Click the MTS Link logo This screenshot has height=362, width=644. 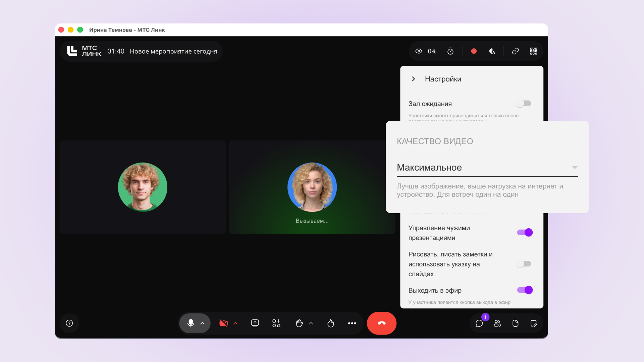(84, 51)
